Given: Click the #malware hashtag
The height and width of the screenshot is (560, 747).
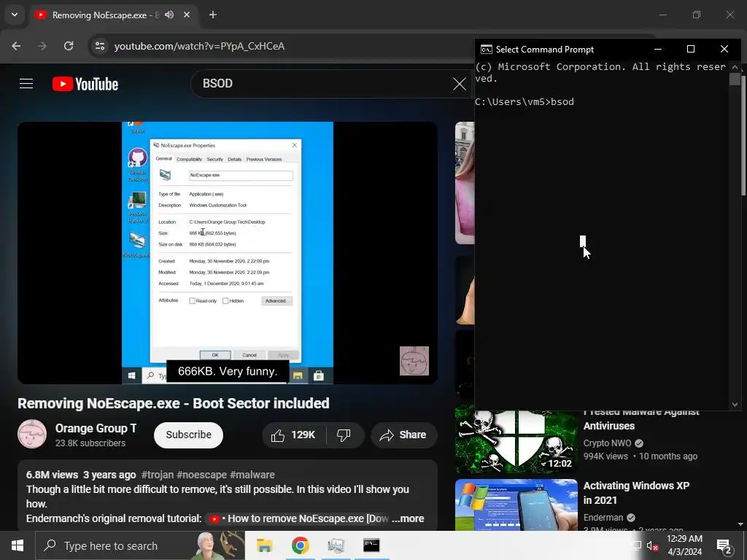Looking at the screenshot, I should [252, 475].
